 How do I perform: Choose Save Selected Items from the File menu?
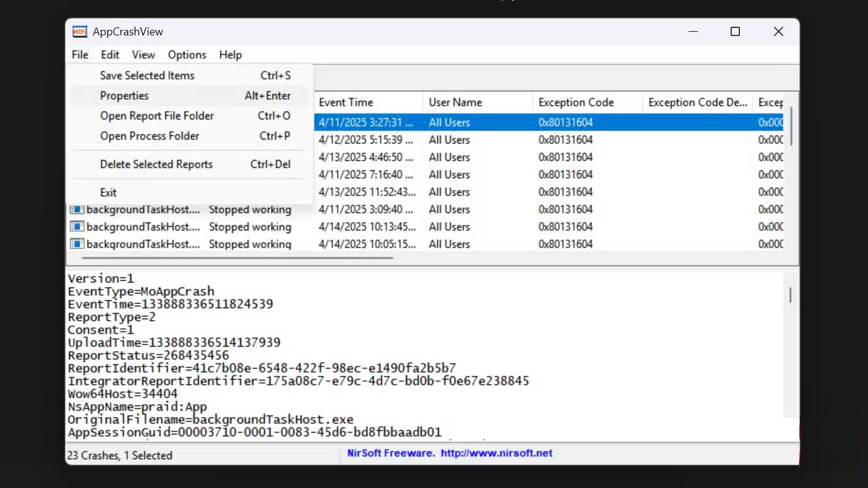click(147, 76)
